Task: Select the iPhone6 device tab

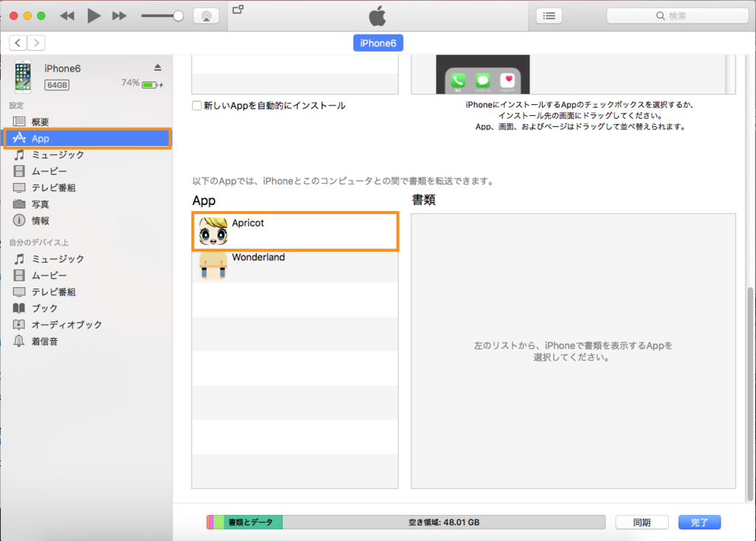Action: click(x=378, y=43)
